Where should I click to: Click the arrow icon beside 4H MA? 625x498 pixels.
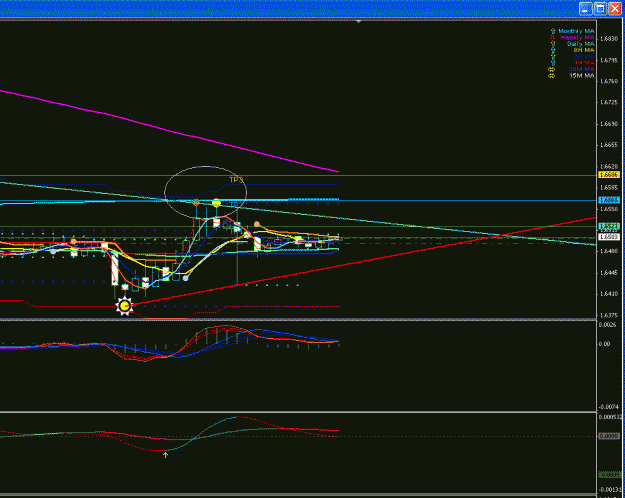(553, 56)
